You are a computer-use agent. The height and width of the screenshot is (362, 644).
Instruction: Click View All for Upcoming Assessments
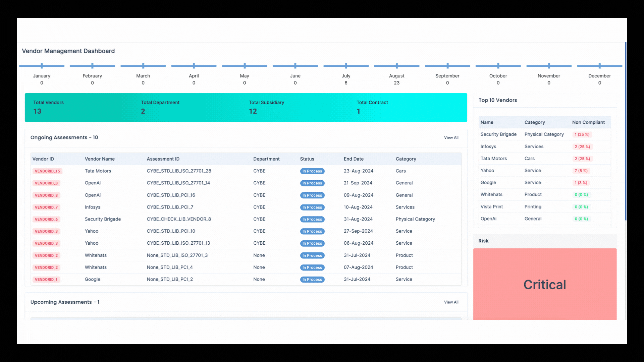tap(451, 302)
